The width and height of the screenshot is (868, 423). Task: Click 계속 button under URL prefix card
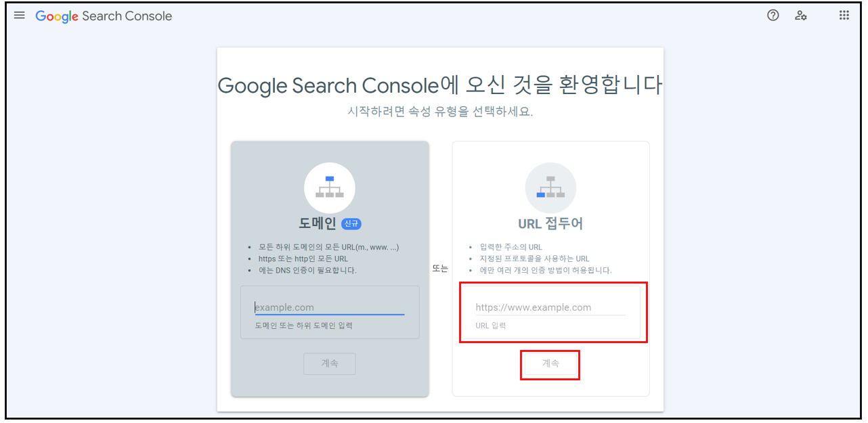click(x=550, y=363)
